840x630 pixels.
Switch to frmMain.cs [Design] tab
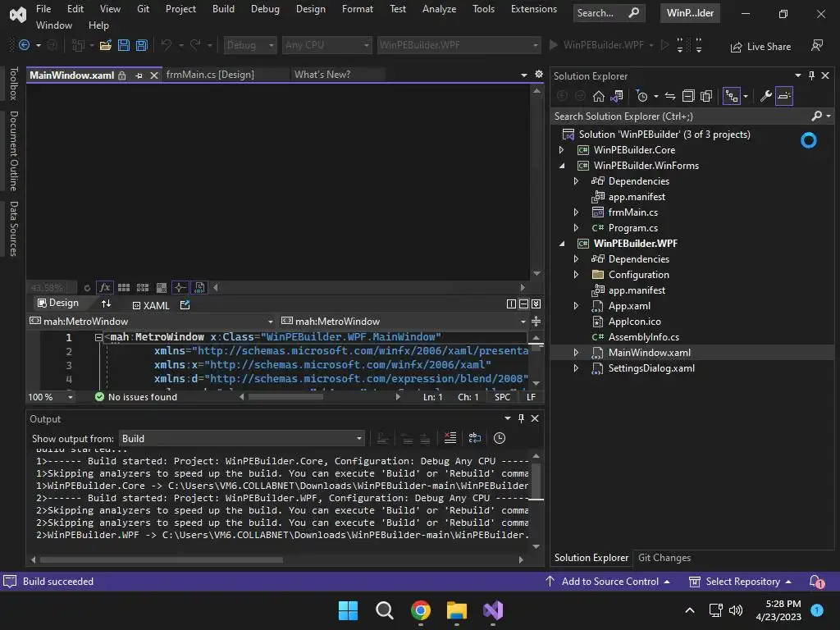(210, 75)
